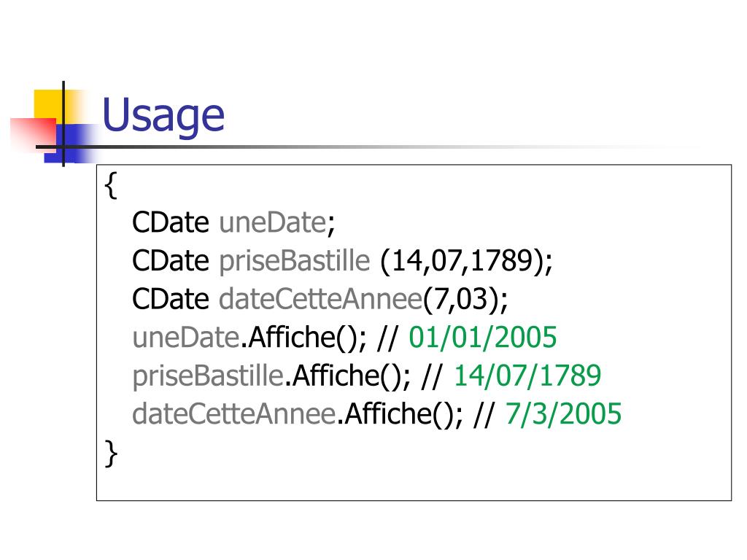Click '.Affiche()' on the dateCetteAnnee line
The width and height of the screenshot is (747, 560).
tap(398, 414)
